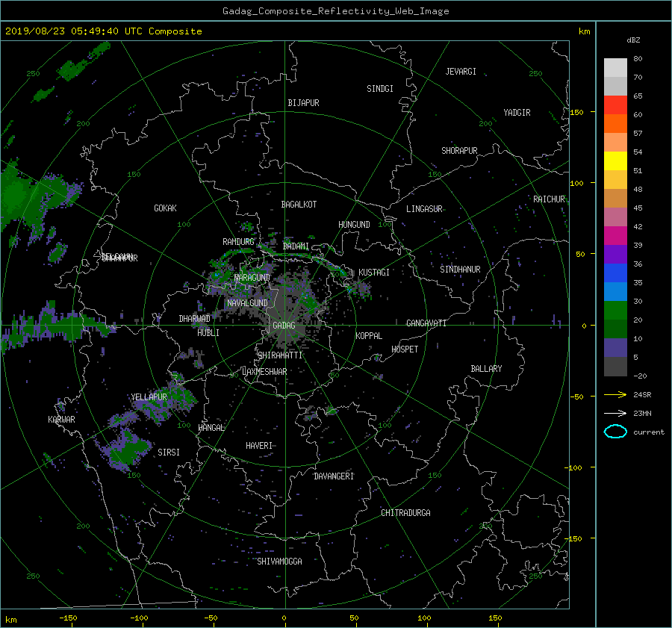Click the -50 tick on right axis
This screenshot has height=628, width=672.
(x=576, y=397)
